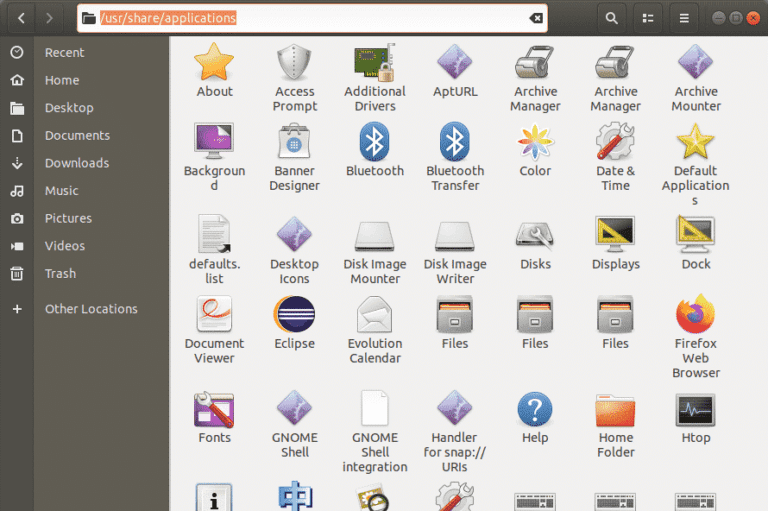This screenshot has height=511, width=768.
Task: Select Firefox Web Browser icon
Action: click(696, 314)
